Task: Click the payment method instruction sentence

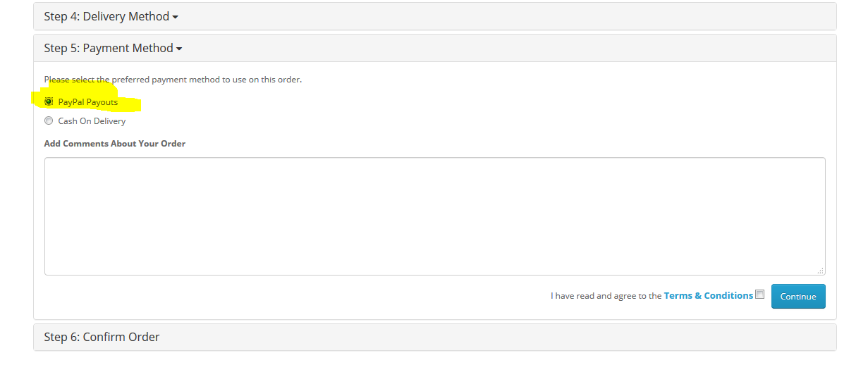Action: point(173,80)
